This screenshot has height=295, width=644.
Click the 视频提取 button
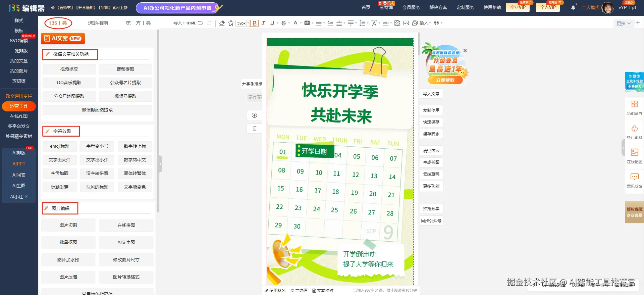pos(69,69)
